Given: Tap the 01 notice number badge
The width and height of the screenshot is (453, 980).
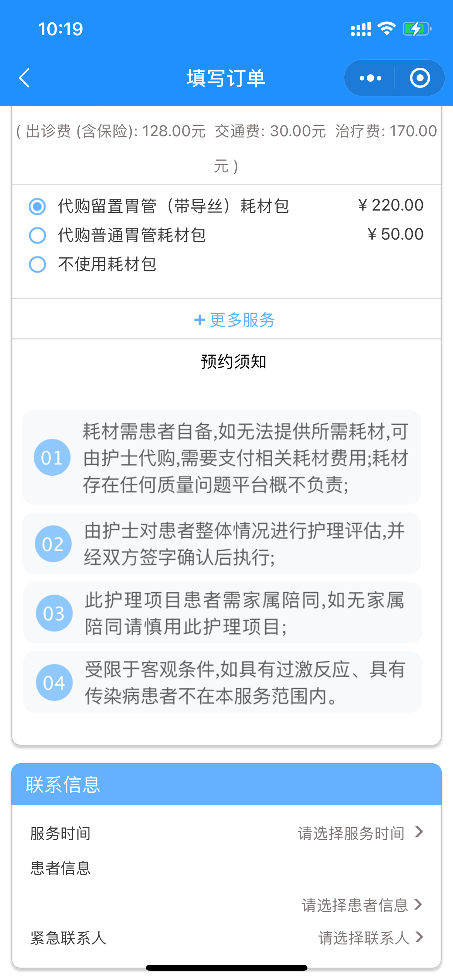Looking at the screenshot, I should tap(52, 457).
